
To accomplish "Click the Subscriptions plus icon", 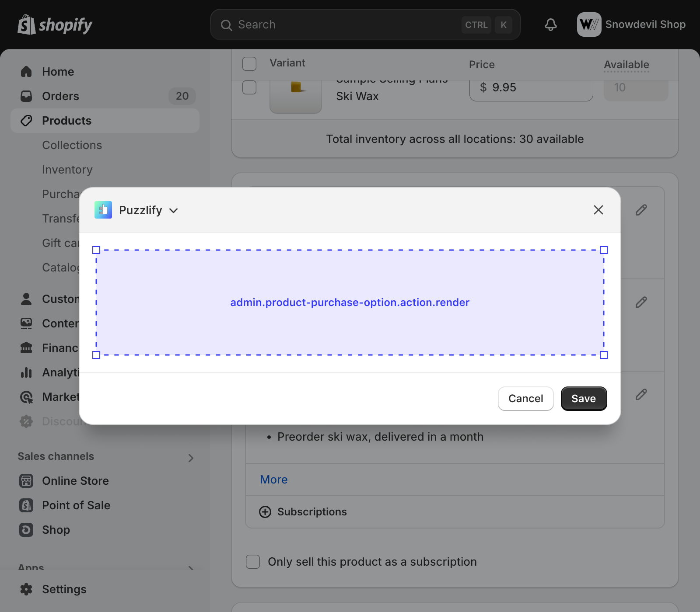I will click(x=265, y=512).
